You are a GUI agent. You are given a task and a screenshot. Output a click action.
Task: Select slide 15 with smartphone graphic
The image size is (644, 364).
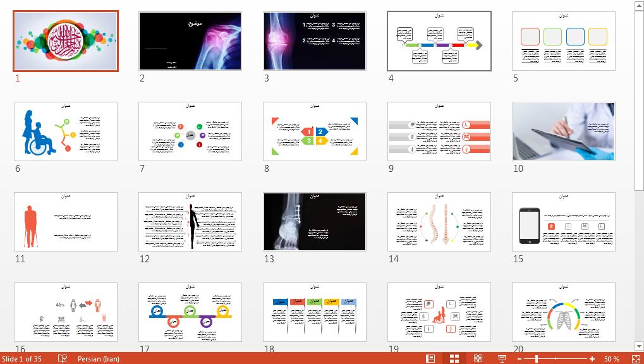click(563, 222)
